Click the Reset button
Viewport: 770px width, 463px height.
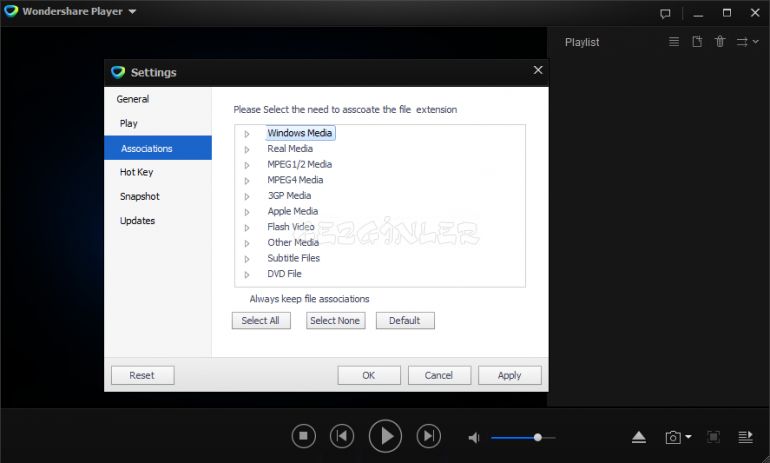[142, 376]
